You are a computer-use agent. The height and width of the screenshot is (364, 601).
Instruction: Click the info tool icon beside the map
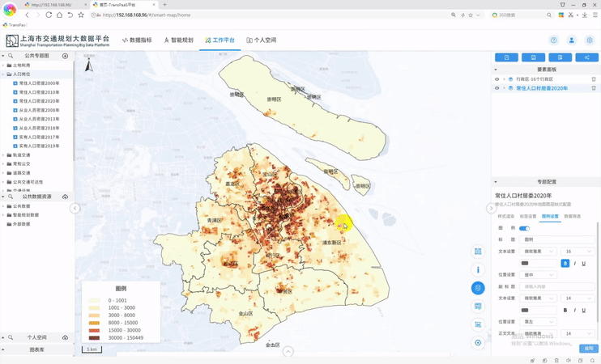478,269
